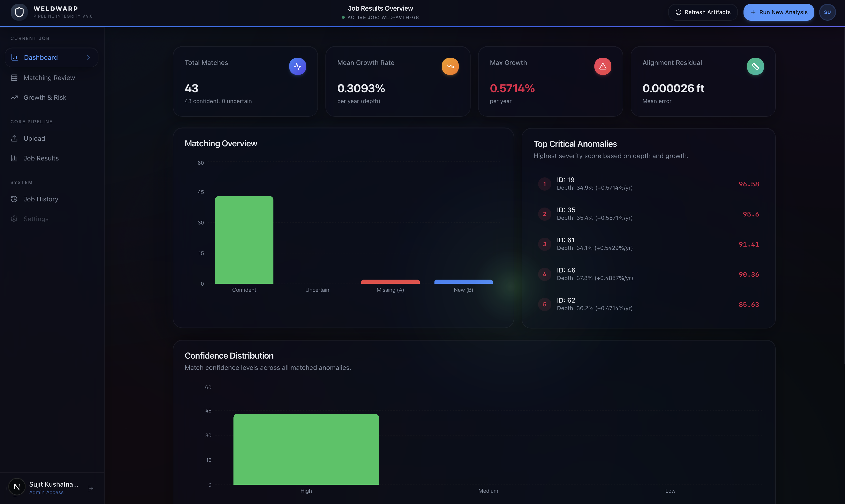Open Settings in the sidebar

click(x=36, y=219)
